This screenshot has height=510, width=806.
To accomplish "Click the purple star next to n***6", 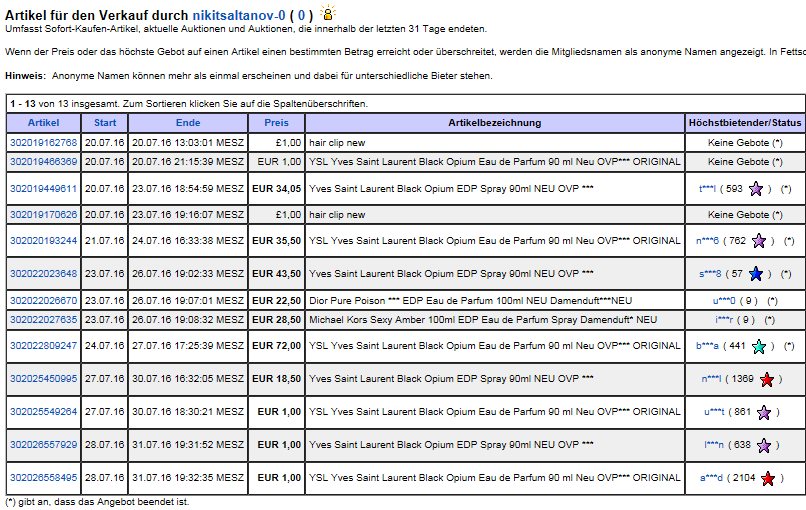I will (x=759, y=241).
